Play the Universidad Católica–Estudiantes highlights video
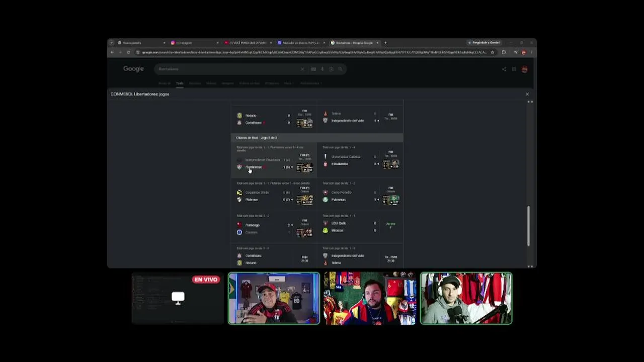This screenshot has height=362, width=644. click(x=391, y=164)
